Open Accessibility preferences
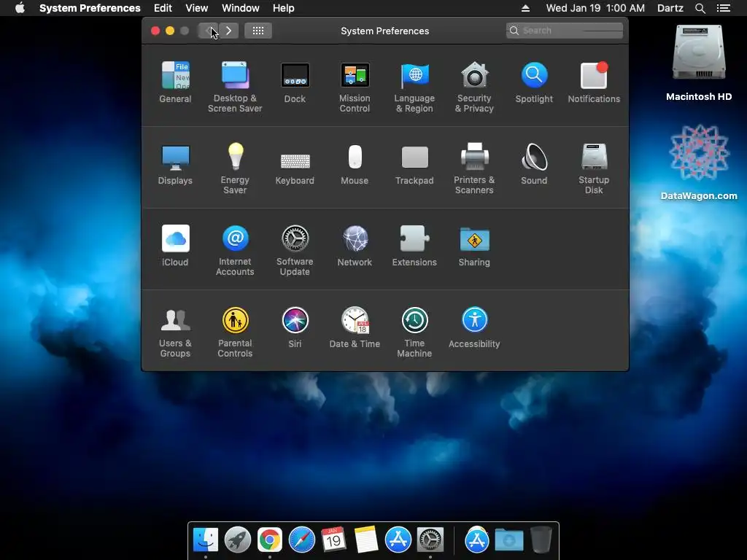 [474, 327]
